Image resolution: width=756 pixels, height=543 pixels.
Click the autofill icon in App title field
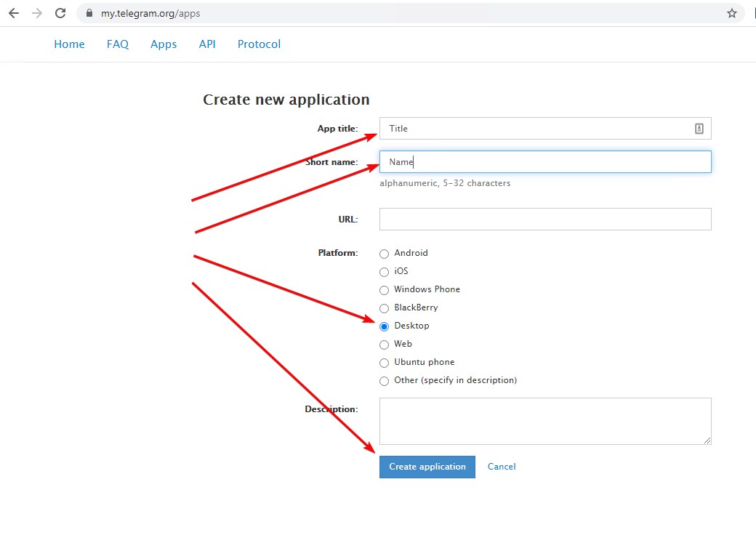[699, 128]
